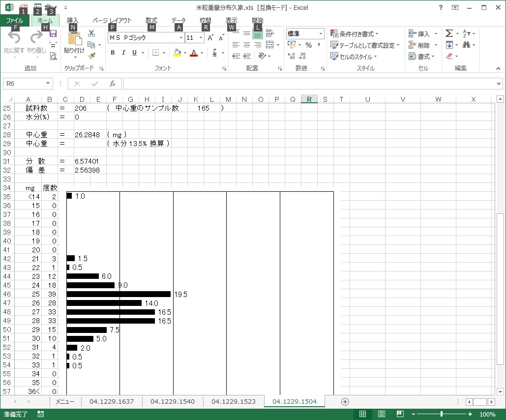Click the percent style icon
The height and width of the screenshot is (420, 506).
(308, 45)
